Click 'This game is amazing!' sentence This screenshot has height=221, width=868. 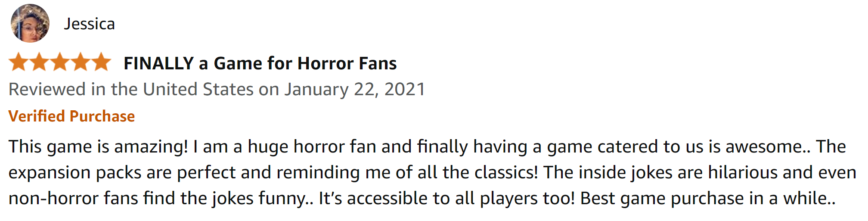point(98,147)
